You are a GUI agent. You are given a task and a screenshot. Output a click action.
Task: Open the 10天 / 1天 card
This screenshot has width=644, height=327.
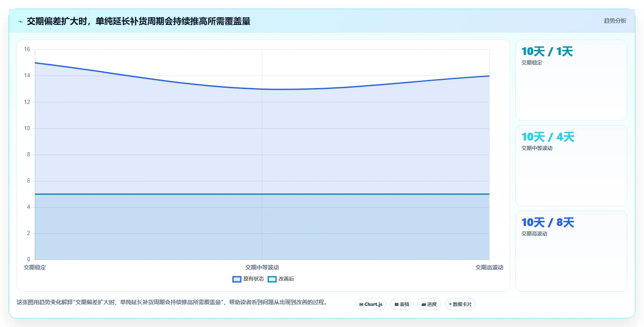pos(571,80)
